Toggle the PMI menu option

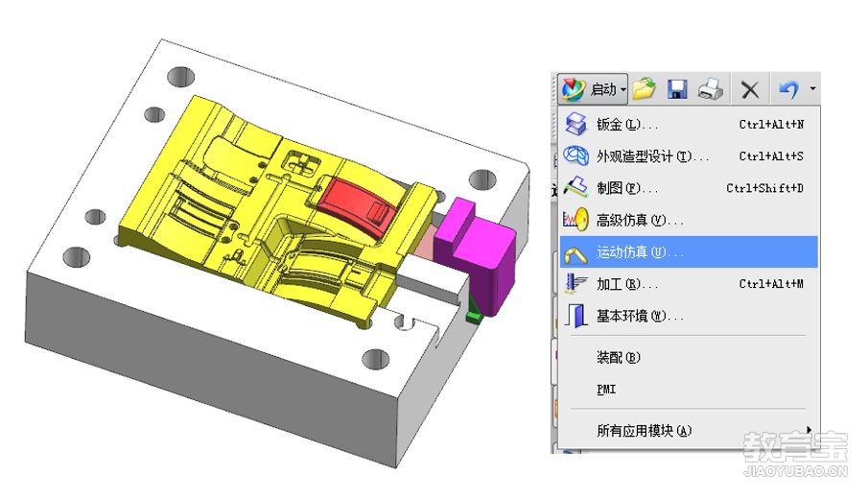point(689,390)
